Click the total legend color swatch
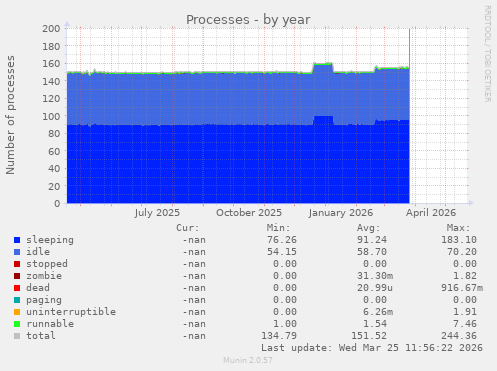The height and width of the screenshot is (371, 497). coord(17,336)
